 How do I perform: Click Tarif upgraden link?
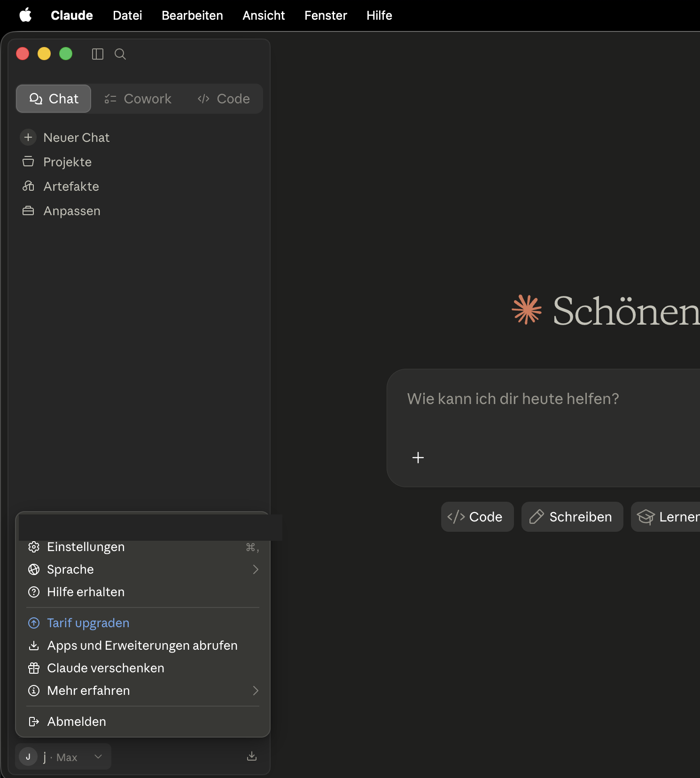pos(143,623)
